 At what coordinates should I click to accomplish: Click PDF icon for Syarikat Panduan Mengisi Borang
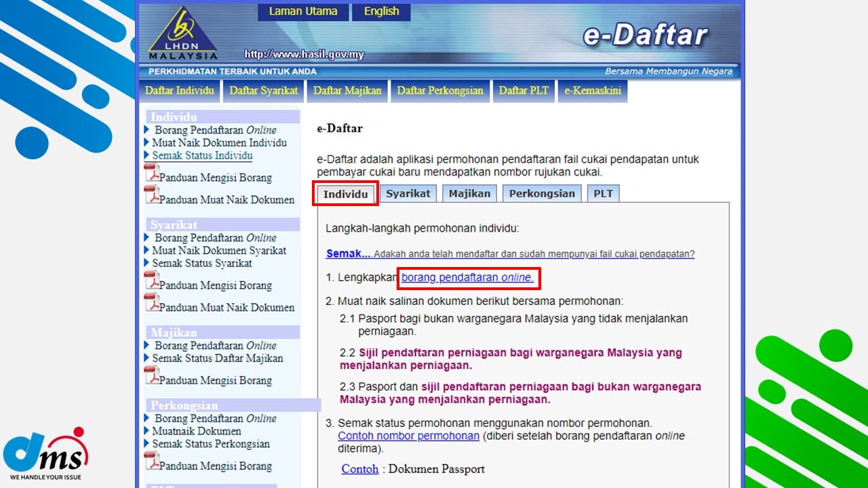coord(152,281)
